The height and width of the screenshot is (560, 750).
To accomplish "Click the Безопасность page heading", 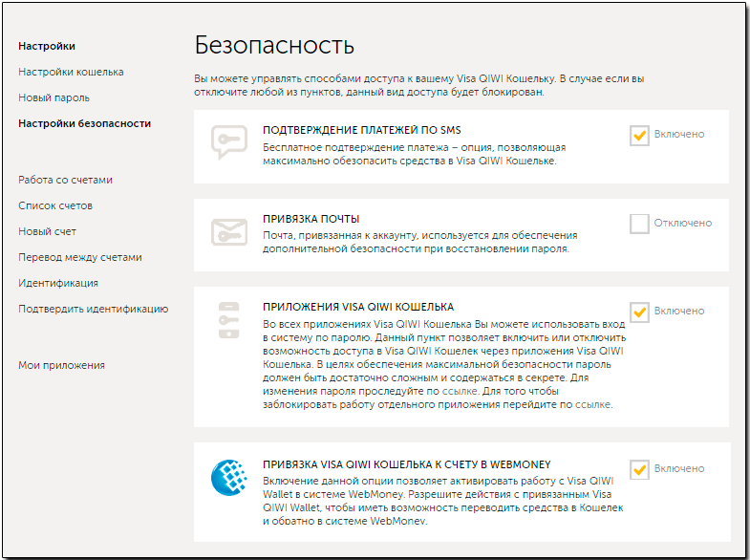I will 274,46.
